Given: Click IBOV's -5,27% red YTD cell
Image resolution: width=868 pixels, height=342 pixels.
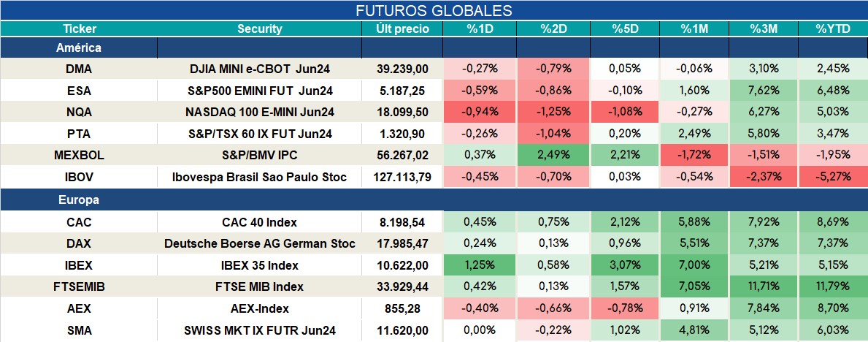Looking at the screenshot, I should (x=833, y=177).
